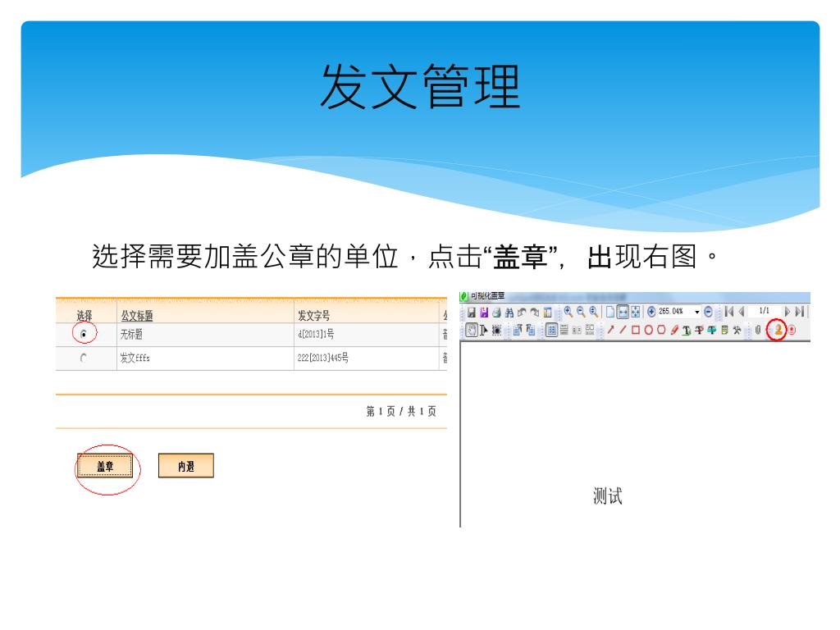Click the fit-width page icon
The image size is (840, 630).
[623, 312]
